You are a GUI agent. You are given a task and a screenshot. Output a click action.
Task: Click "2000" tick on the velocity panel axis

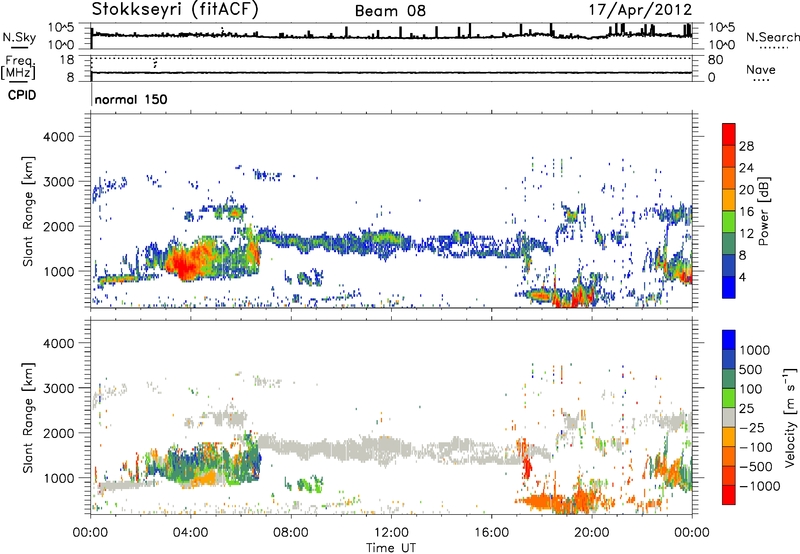[x=59, y=433]
